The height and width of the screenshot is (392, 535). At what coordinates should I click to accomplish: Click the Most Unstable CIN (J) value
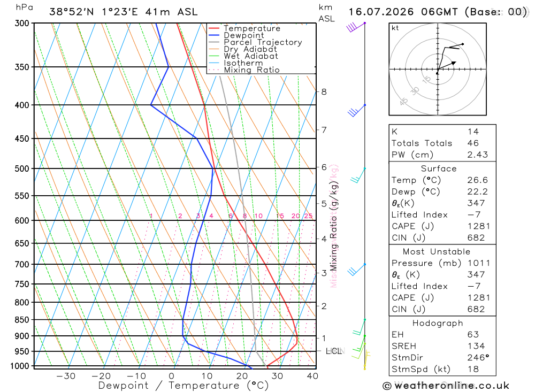click(x=476, y=310)
